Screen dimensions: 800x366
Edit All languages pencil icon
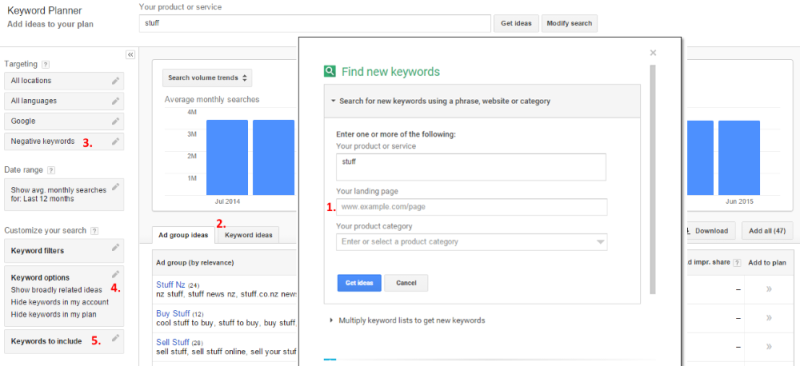click(116, 101)
